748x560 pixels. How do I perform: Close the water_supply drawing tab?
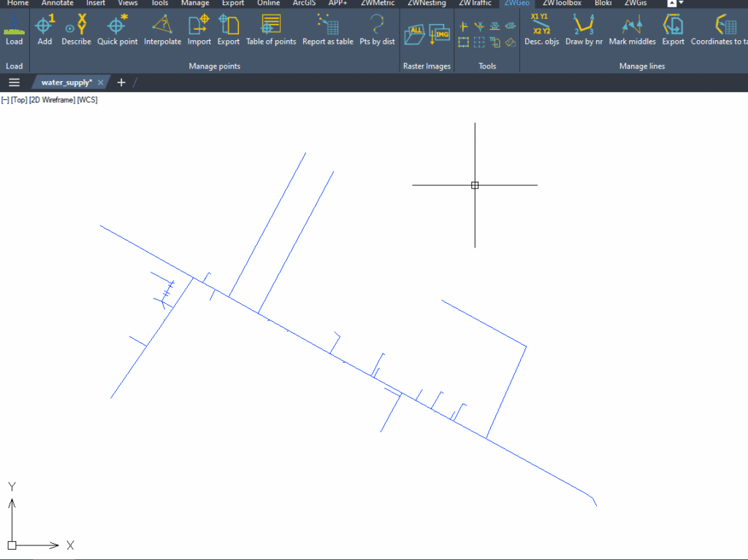tap(100, 83)
